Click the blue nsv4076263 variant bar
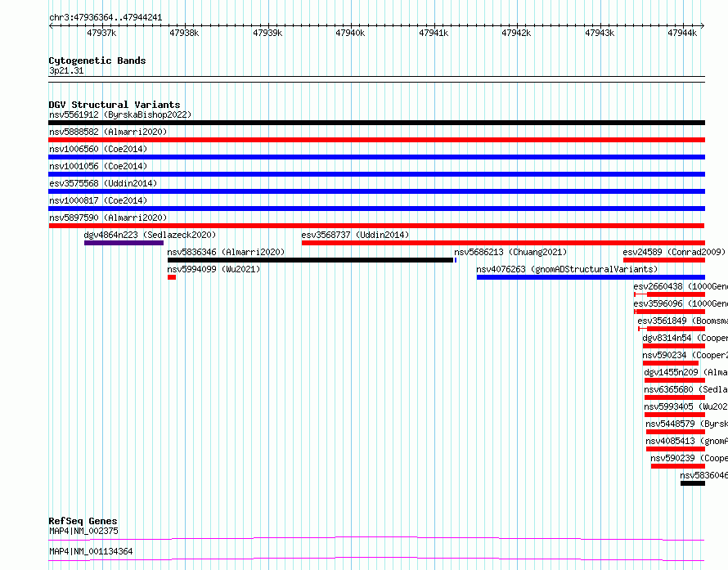 point(591,277)
